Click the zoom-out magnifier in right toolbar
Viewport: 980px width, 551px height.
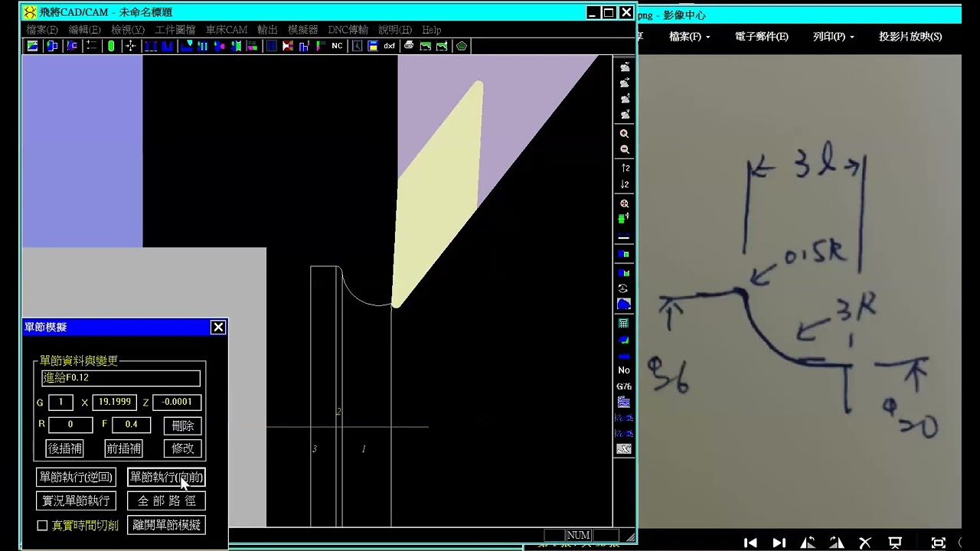625,150
